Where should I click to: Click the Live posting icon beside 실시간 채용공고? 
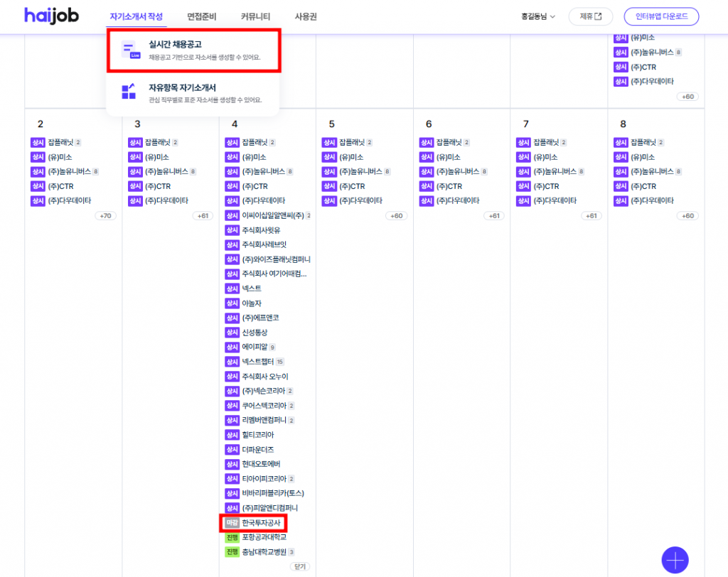pyautogui.click(x=131, y=50)
